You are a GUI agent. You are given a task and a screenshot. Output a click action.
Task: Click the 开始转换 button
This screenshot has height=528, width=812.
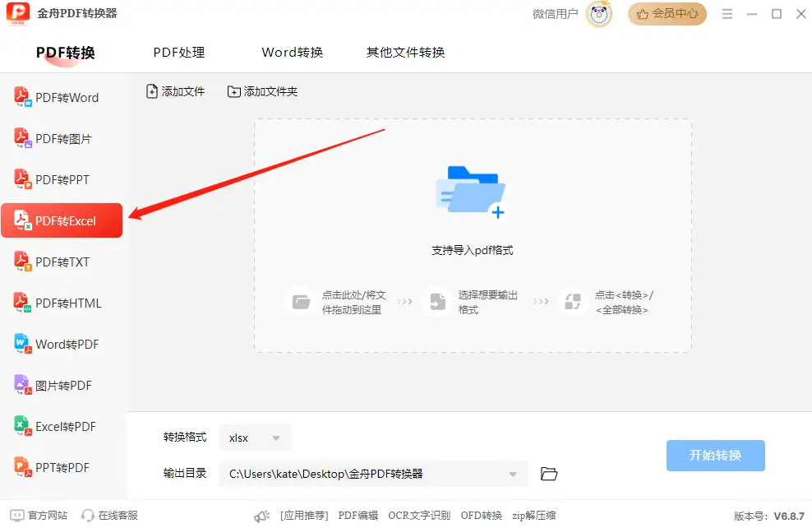[x=715, y=456]
